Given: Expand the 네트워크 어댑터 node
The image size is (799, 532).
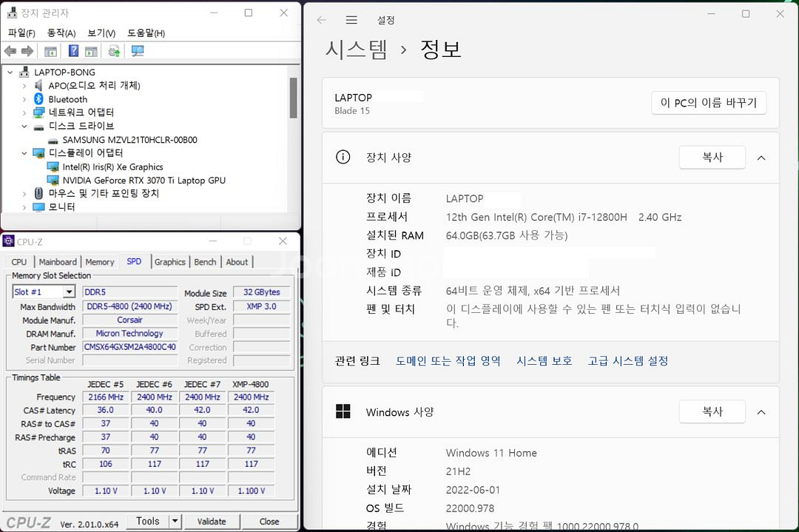Looking at the screenshot, I should (x=24, y=112).
